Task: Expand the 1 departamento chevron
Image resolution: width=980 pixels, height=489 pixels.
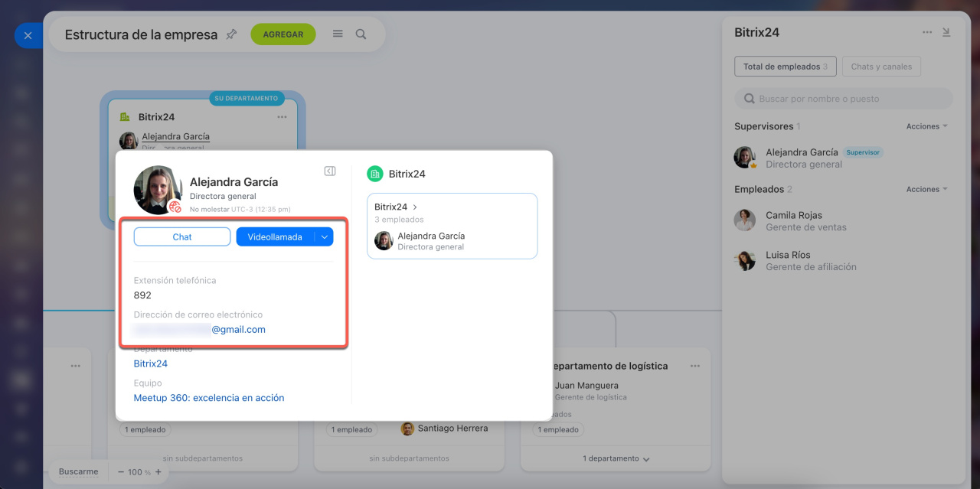Action: point(646,459)
